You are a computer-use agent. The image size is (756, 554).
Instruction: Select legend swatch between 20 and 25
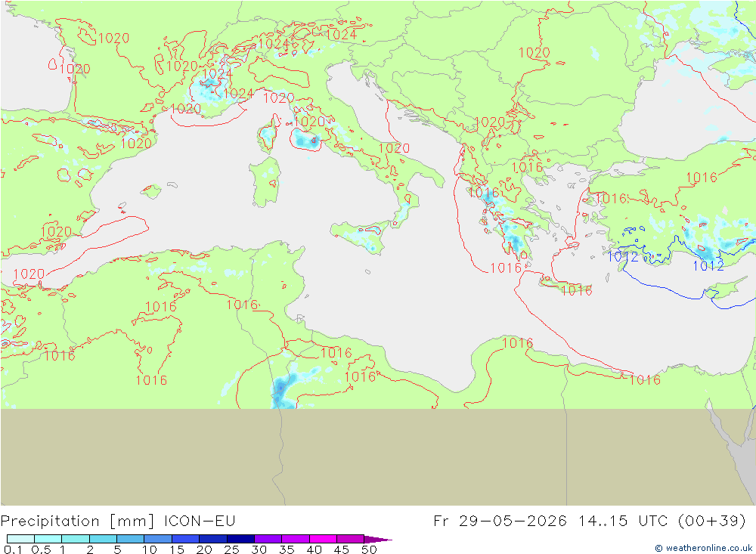point(213,539)
